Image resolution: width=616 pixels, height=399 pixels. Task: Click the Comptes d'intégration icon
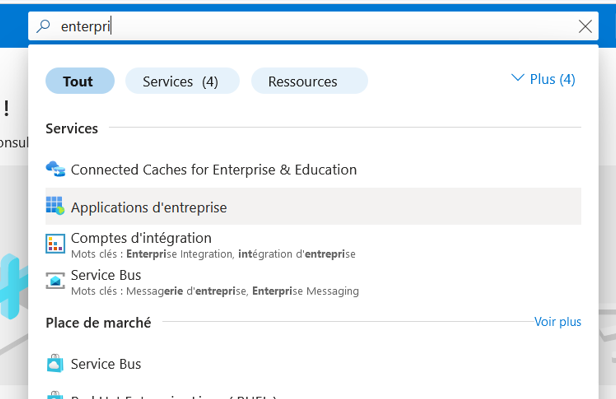click(55, 243)
